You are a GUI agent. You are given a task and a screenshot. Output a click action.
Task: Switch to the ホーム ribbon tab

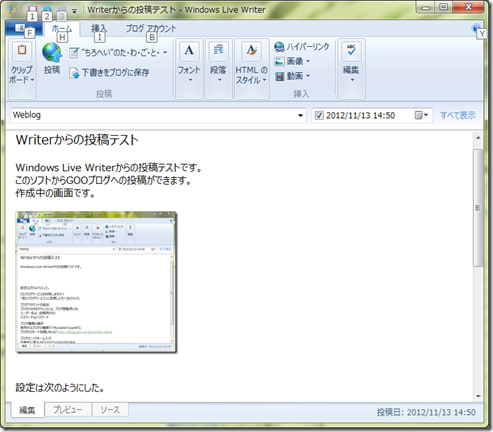tap(61, 29)
